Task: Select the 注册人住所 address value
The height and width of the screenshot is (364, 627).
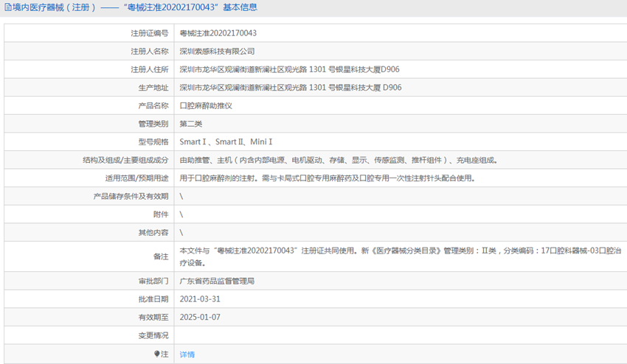Action: pyautogui.click(x=289, y=69)
